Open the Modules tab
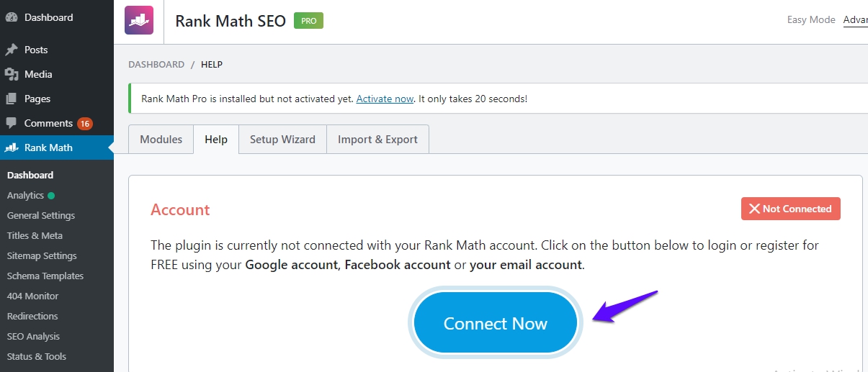The width and height of the screenshot is (868, 372). (x=161, y=140)
